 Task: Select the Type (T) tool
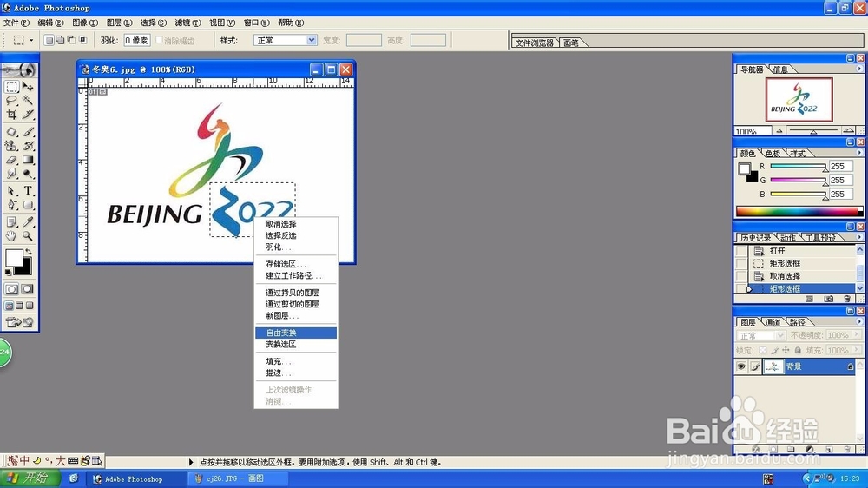pos(28,191)
